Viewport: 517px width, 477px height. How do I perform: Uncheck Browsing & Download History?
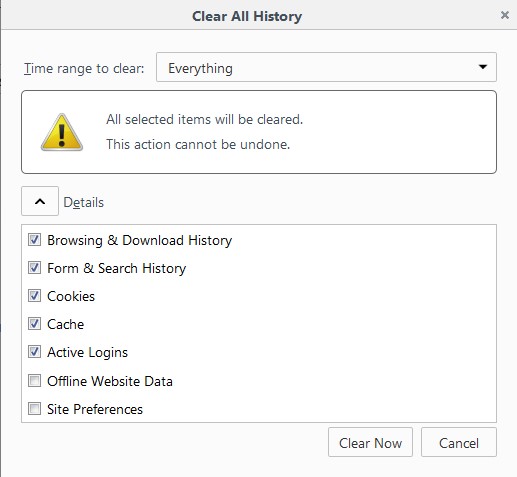[34, 240]
